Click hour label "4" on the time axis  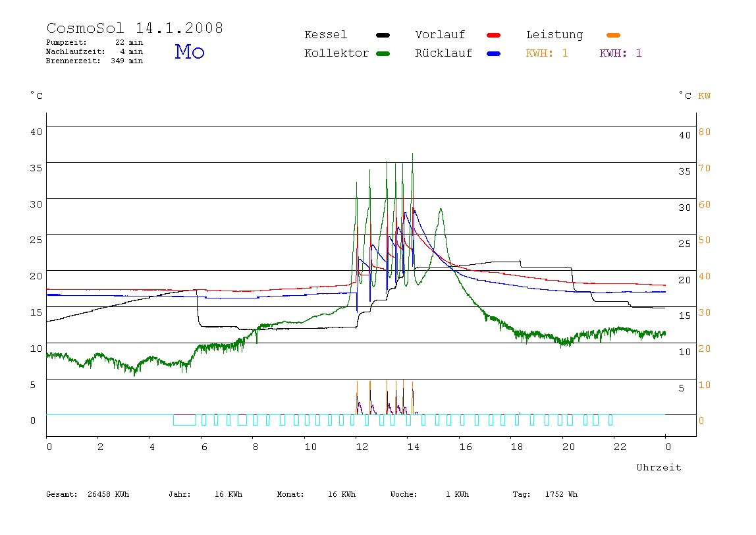click(x=152, y=447)
